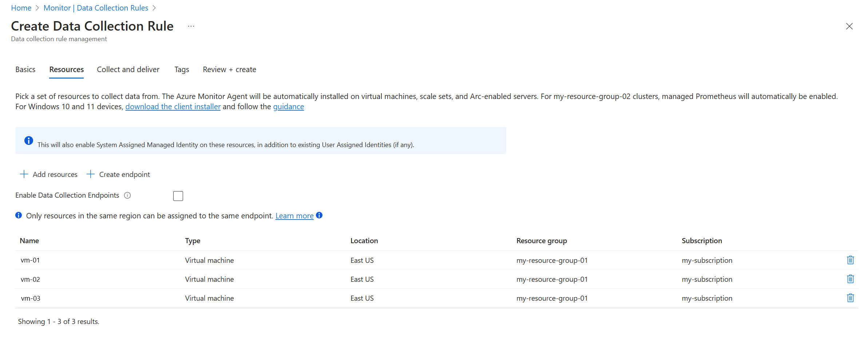This screenshot has height=344, width=868.
Task: Close the Create Data Collection Rule pane
Action: coord(849,26)
